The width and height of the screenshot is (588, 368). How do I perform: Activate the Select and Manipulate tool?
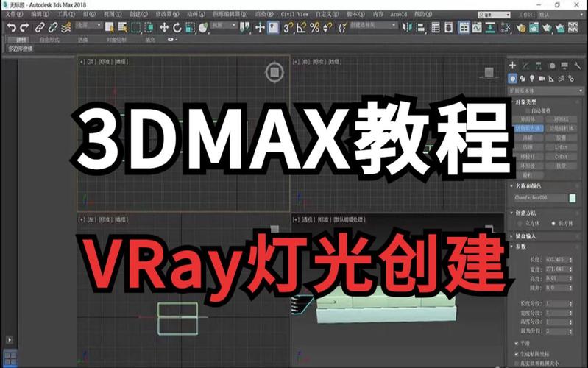point(260,27)
